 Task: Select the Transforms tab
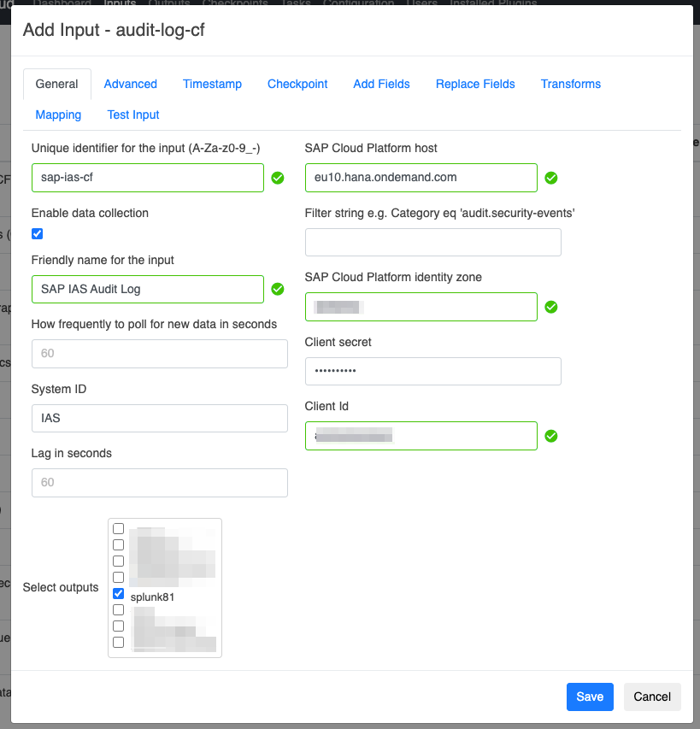coord(570,84)
